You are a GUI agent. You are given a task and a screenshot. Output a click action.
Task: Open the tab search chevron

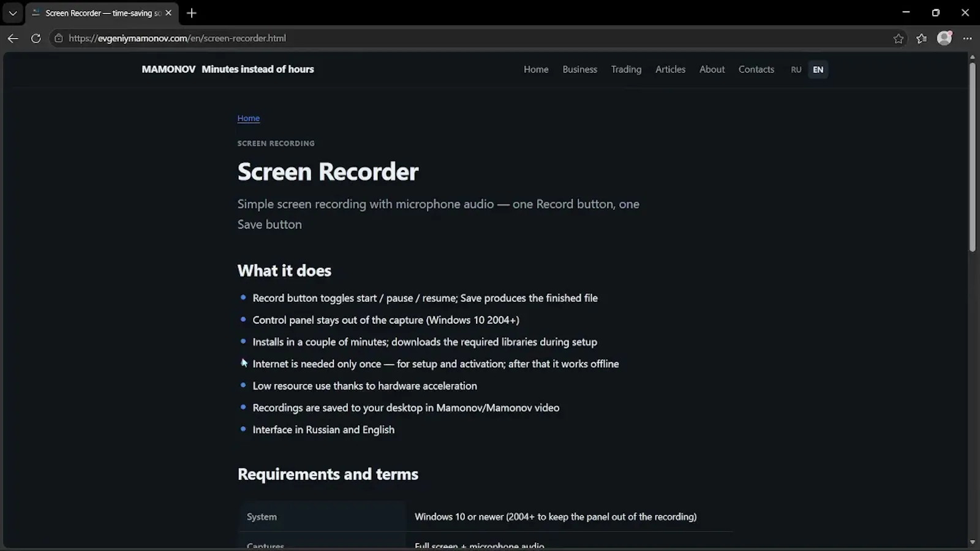[x=13, y=13]
